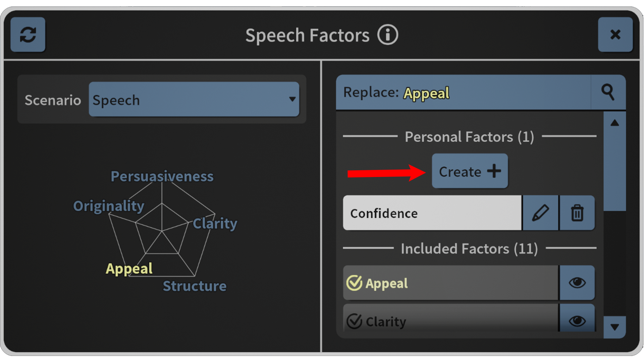
Task: Click the factor list scroll down arrow
Action: (614, 327)
